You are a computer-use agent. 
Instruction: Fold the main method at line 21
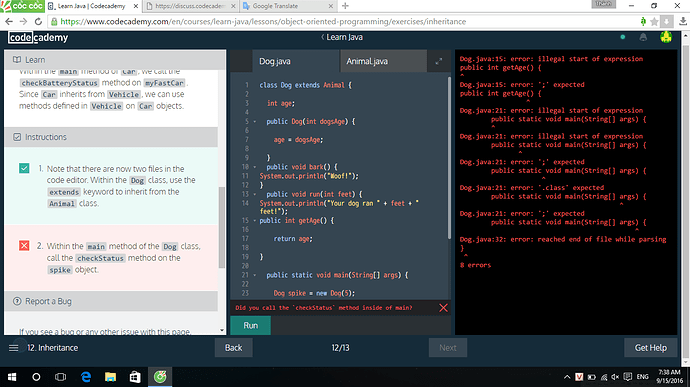point(254,275)
